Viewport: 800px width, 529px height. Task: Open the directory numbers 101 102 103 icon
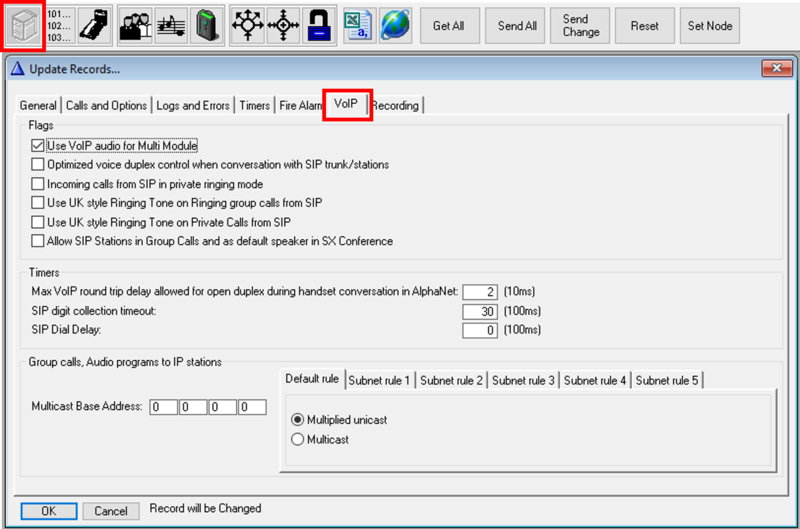(x=59, y=26)
